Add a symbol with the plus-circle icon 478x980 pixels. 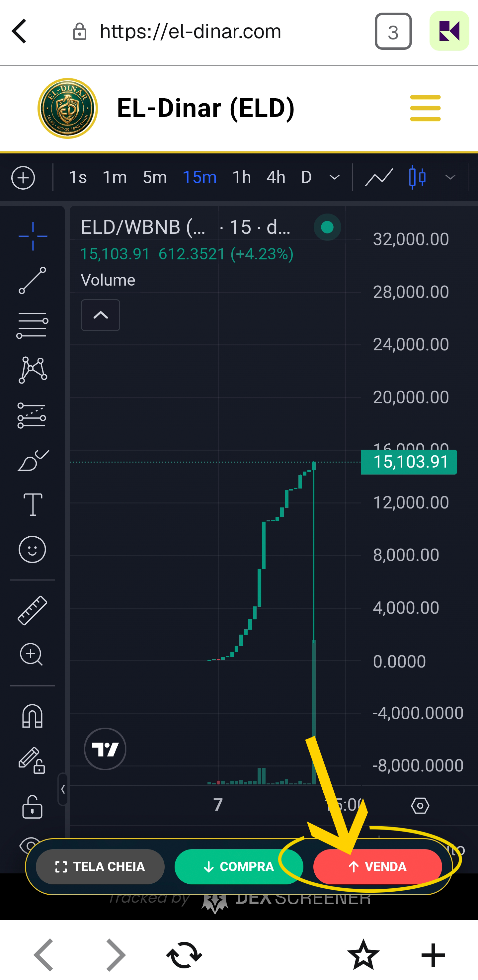click(x=23, y=178)
